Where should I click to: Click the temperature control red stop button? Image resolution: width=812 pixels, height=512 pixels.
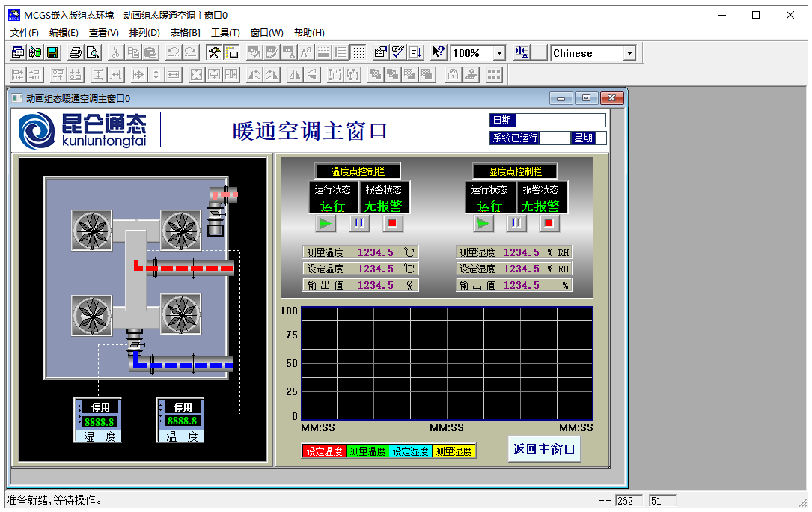(393, 223)
